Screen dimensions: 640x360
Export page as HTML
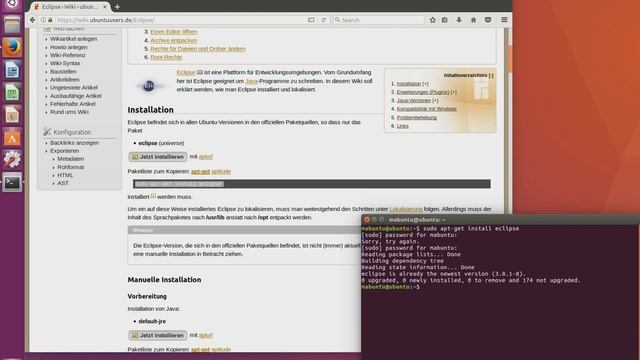click(x=65, y=175)
